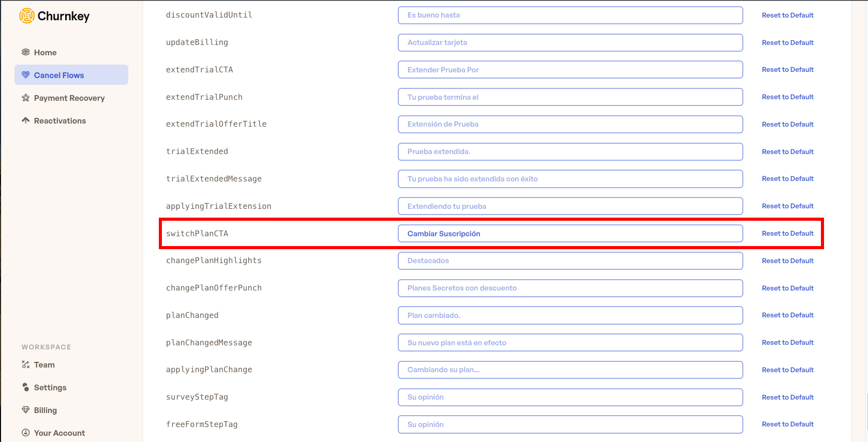
Task: Click the Your Account smiley icon
Action: (25, 433)
